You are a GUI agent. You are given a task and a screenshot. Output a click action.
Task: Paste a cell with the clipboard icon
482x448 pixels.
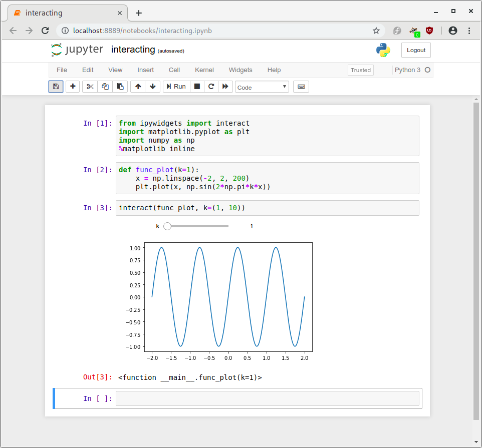(x=120, y=86)
